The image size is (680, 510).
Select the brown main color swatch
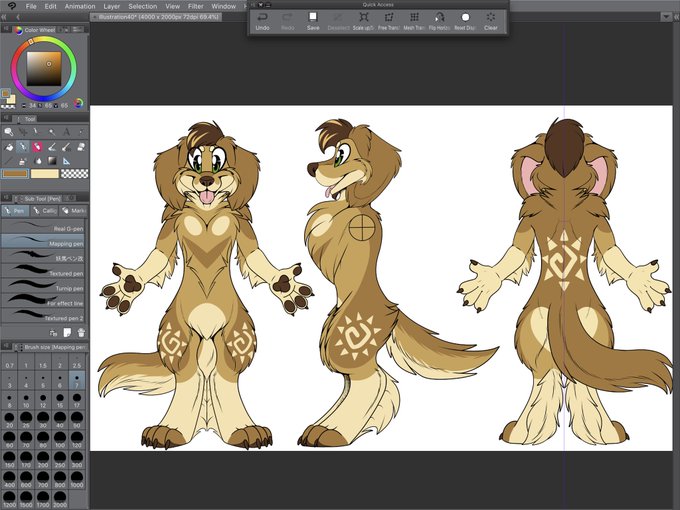(15, 174)
